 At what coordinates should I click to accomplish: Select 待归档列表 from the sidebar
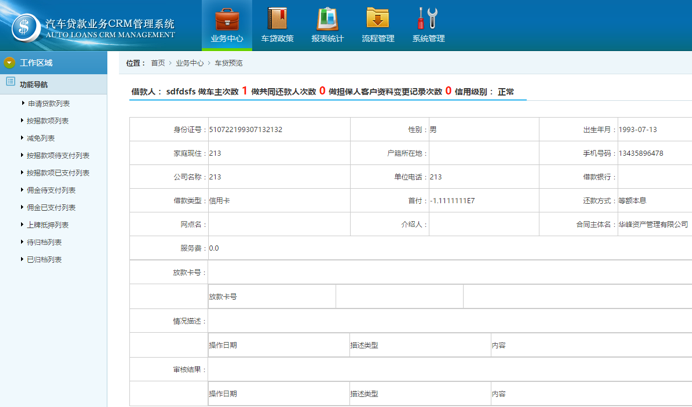[x=44, y=242]
